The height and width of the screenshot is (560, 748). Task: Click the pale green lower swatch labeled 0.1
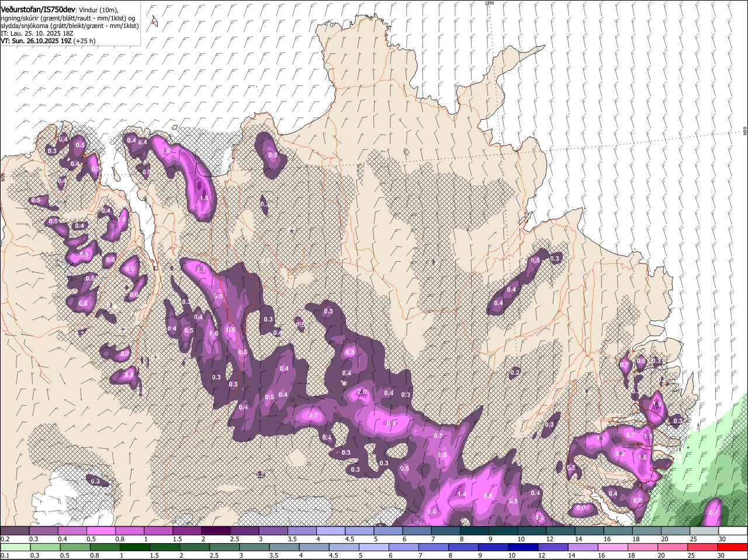click(x=16, y=548)
